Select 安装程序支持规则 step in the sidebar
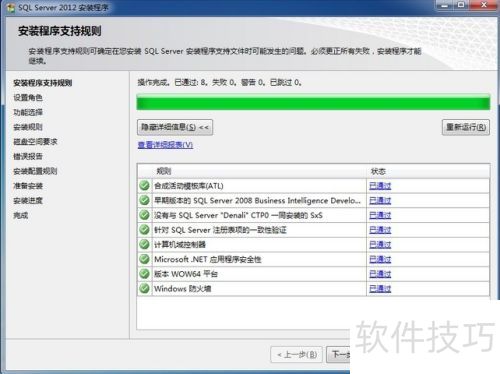The image size is (500, 374). 43,83
